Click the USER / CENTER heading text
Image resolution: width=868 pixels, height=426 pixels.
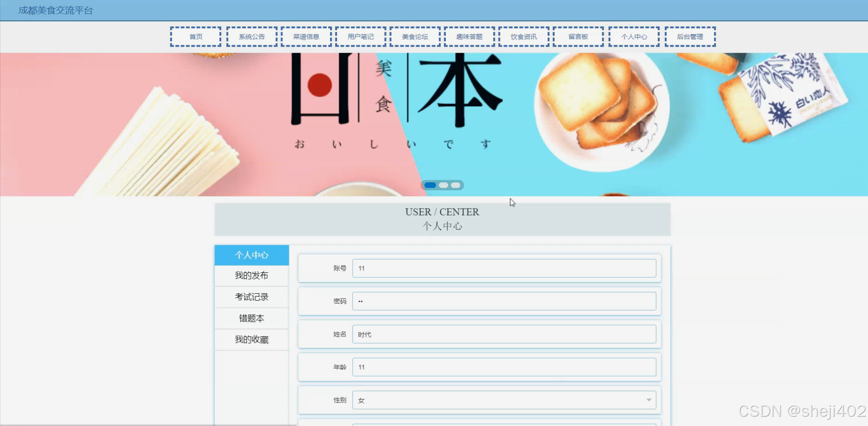tap(442, 212)
